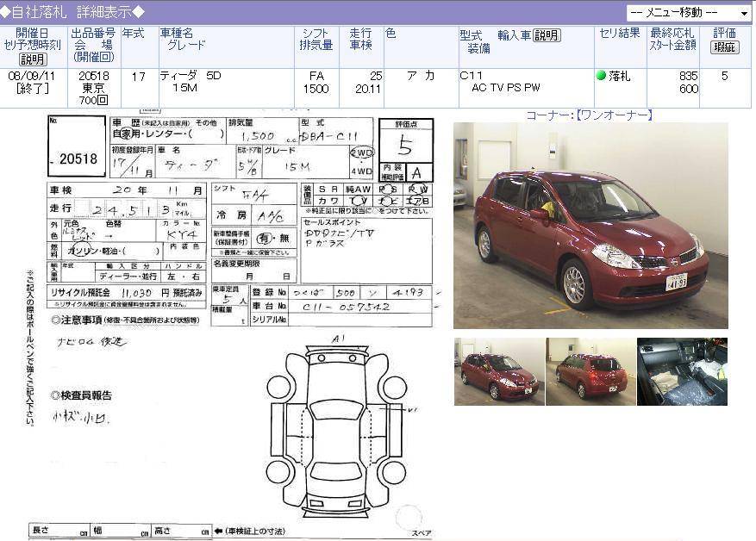Image resolution: width=756 pixels, height=541 pixels.
Task: Click the model code C11 in the table
Action: pos(471,76)
